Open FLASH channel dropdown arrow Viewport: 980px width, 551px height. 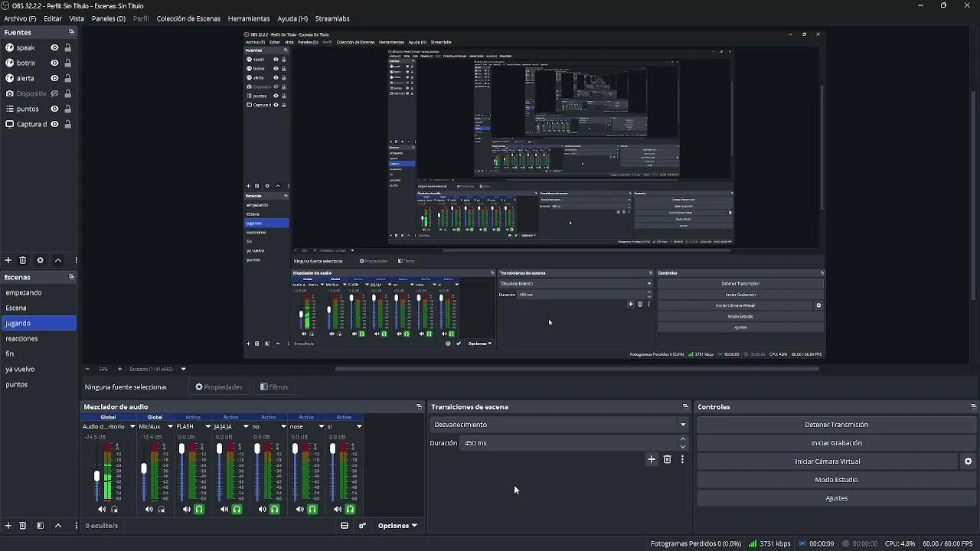point(207,426)
